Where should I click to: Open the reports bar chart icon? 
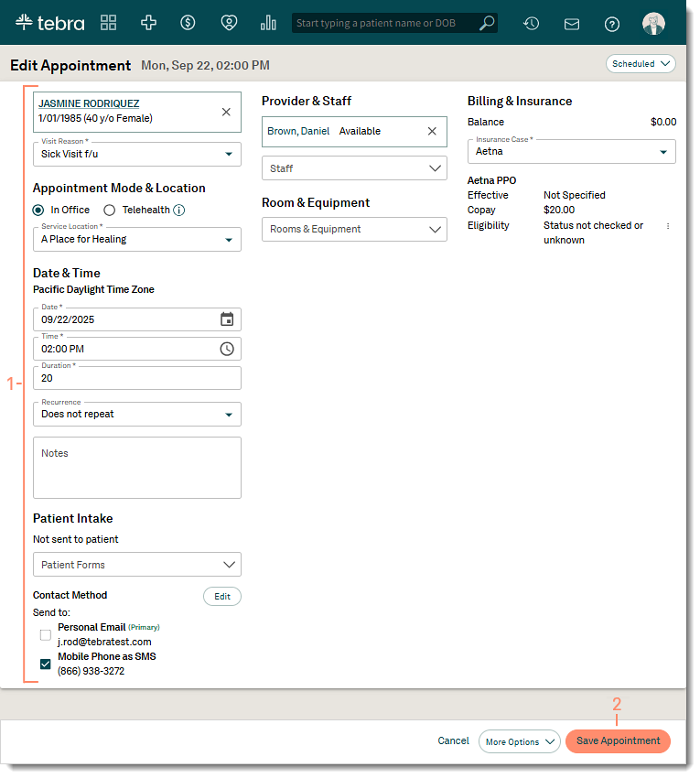pos(268,23)
